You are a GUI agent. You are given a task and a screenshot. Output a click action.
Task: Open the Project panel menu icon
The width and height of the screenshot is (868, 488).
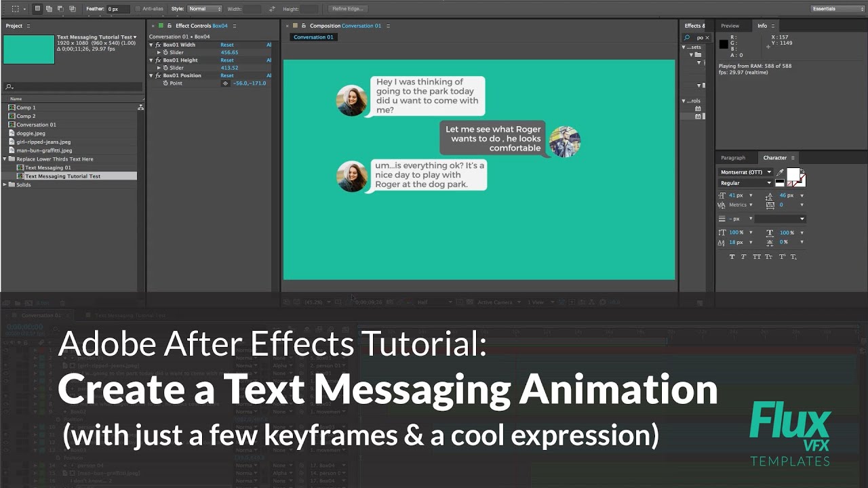pyautogui.click(x=28, y=26)
